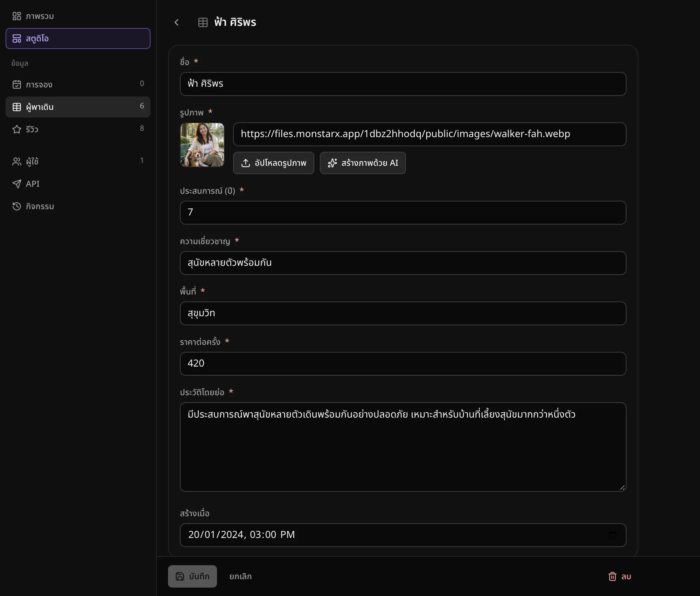Click the รีวิว count badge 8
The width and height of the screenshot is (700, 596).
142,128
